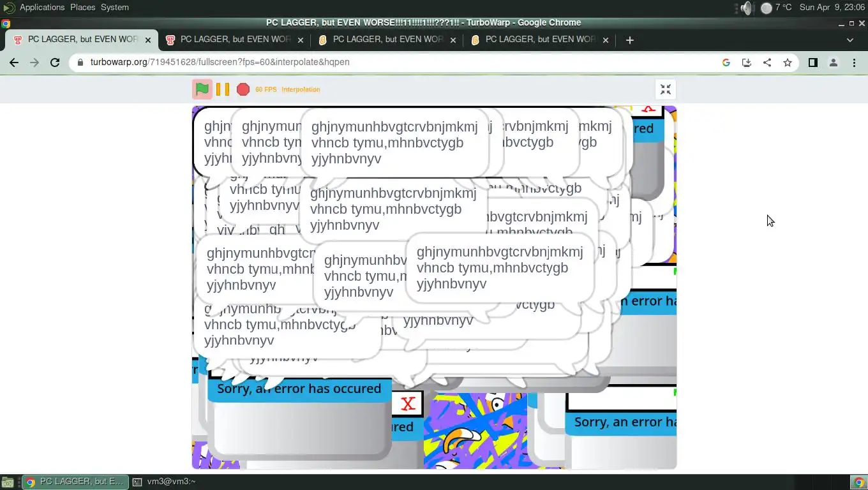The height and width of the screenshot is (490, 868).
Task: Open the clock showing Sun Apr 9, 23:06
Action: (832, 7)
